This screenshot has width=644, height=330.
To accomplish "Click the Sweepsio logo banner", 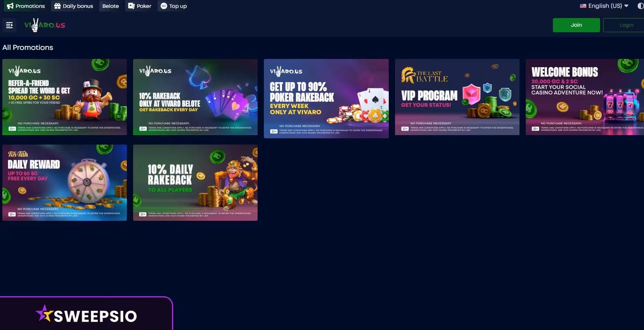I will click(86, 314).
